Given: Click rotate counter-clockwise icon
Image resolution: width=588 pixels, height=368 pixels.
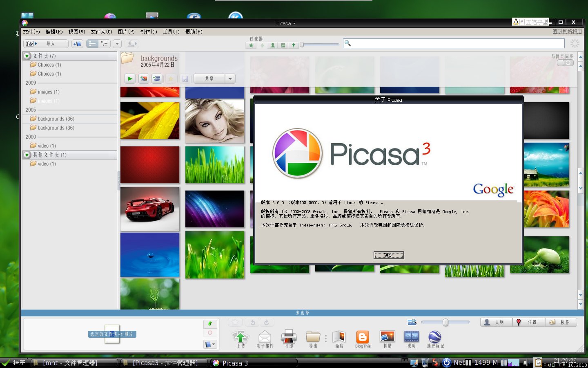Looking at the screenshot, I should (253, 322).
